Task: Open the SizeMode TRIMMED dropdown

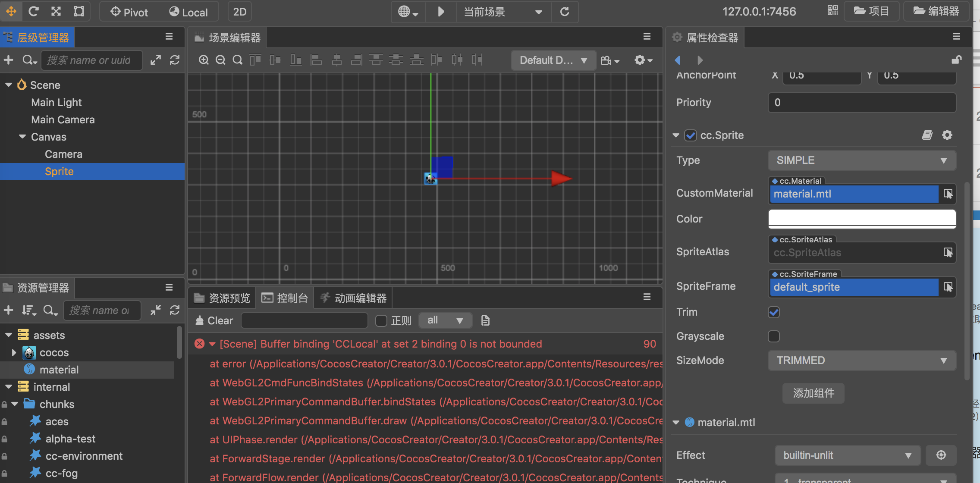Action: pos(861,361)
